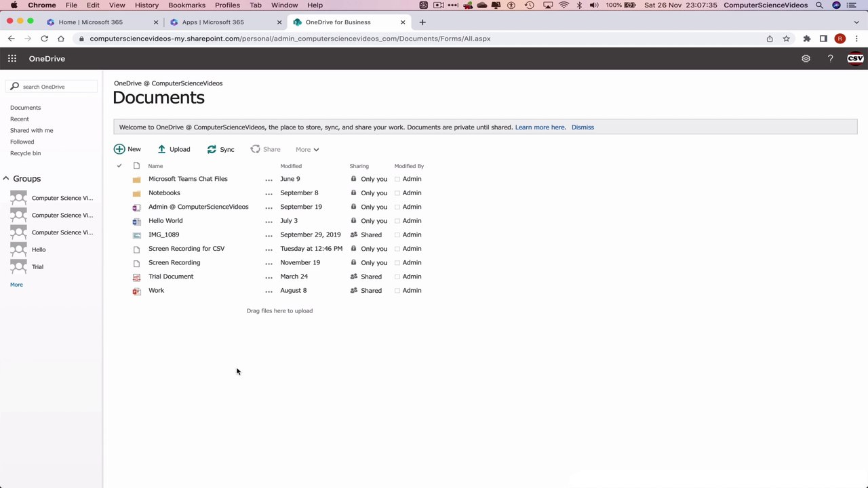Open the Hello group icon

[19, 249]
